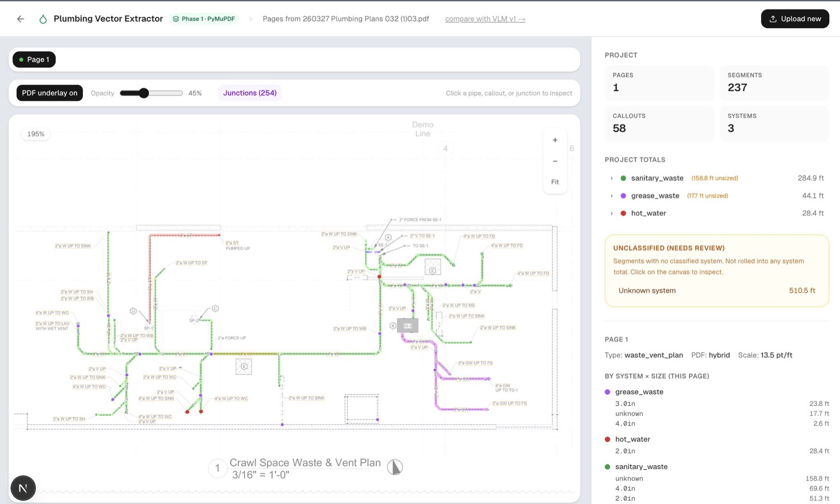Click the Fit view button
This screenshot has height=504, width=840.
555,182
